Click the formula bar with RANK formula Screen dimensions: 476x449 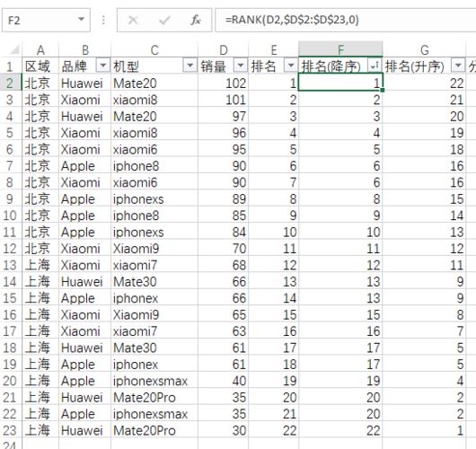tap(346, 21)
